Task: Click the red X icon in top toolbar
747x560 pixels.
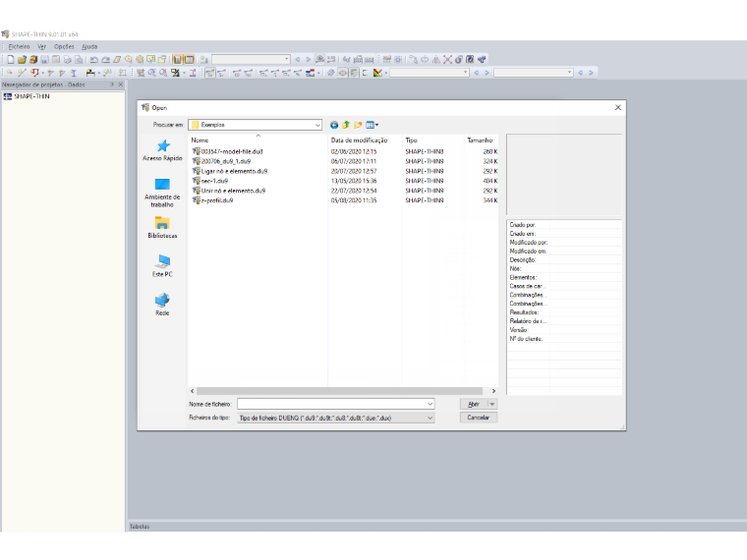Action: pos(447,60)
